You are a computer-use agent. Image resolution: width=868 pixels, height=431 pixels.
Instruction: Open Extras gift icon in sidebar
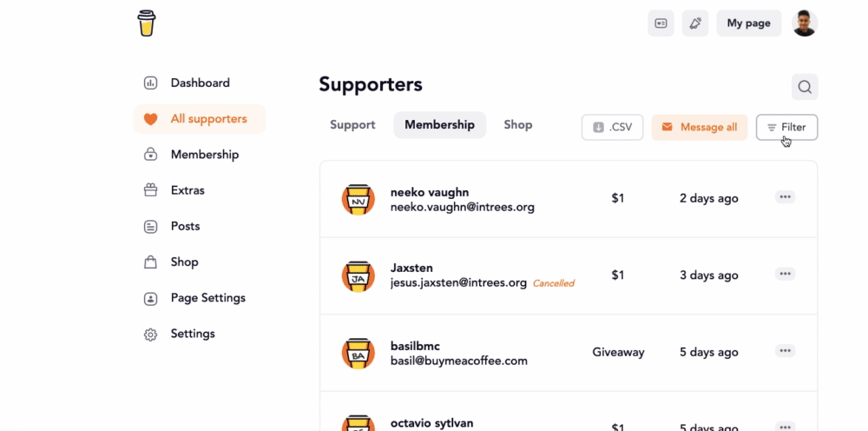151,190
